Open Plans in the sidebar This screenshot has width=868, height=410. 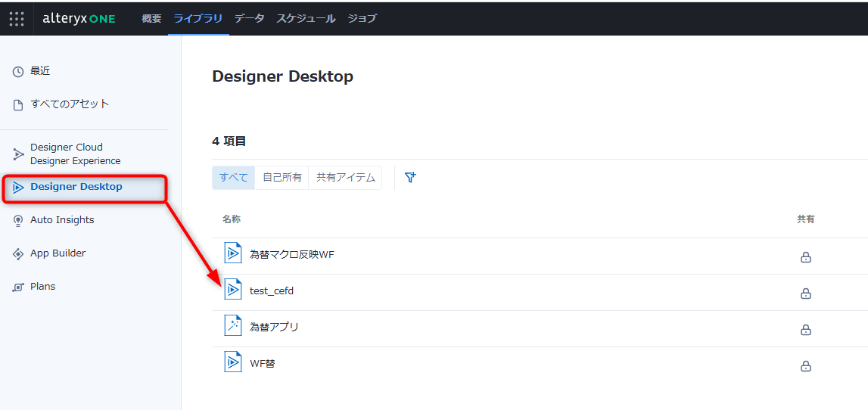click(x=42, y=287)
